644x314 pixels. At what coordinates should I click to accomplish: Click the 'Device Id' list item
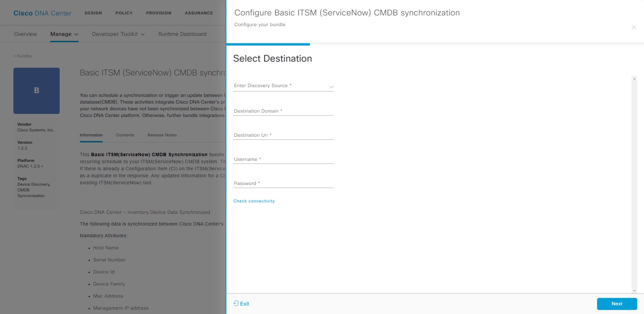pos(104,272)
